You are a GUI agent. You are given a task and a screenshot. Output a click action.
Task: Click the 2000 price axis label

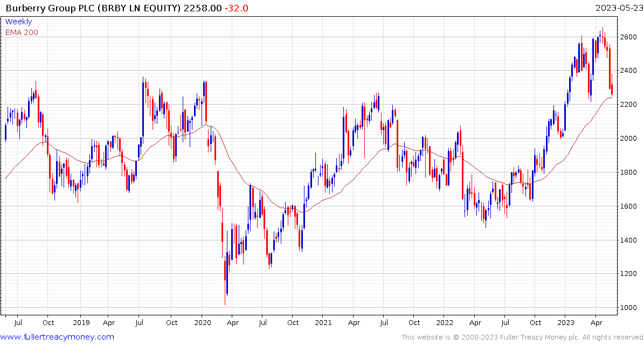click(628, 139)
